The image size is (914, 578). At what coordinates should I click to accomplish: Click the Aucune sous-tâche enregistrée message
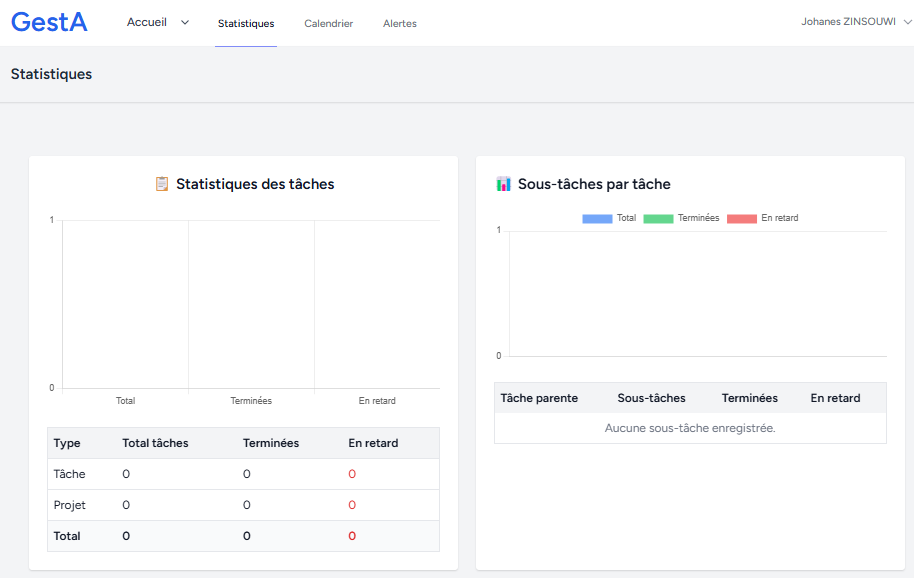[x=690, y=428]
